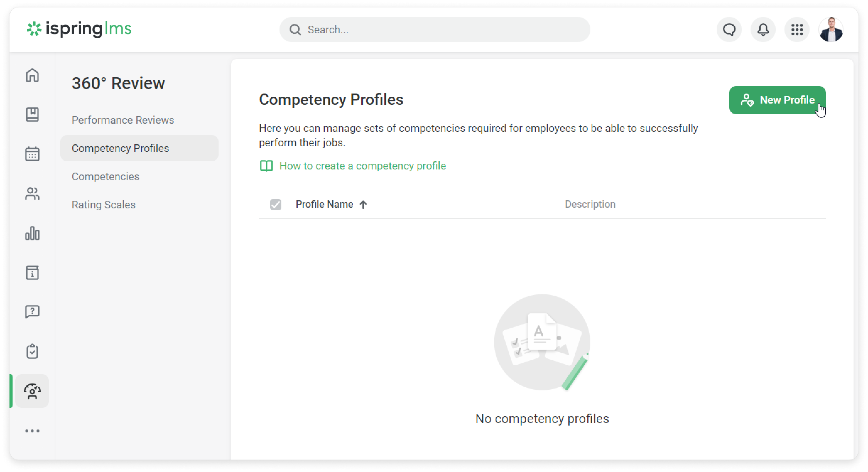
Task: Go to Performance Reviews section
Action: pos(123,120)
